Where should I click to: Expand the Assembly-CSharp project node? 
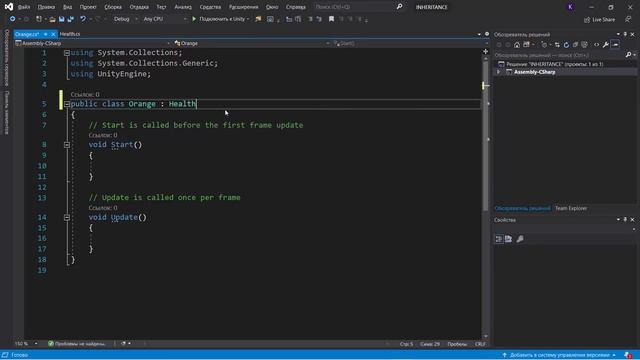[x=498, y=72]
